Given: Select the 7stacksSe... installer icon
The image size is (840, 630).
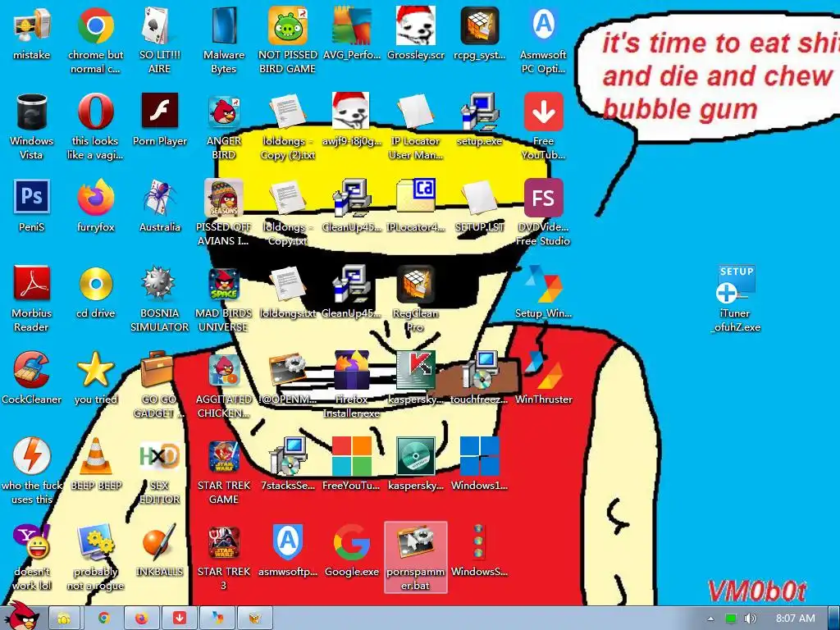Looking at the screenshot, I should (288, 456).
